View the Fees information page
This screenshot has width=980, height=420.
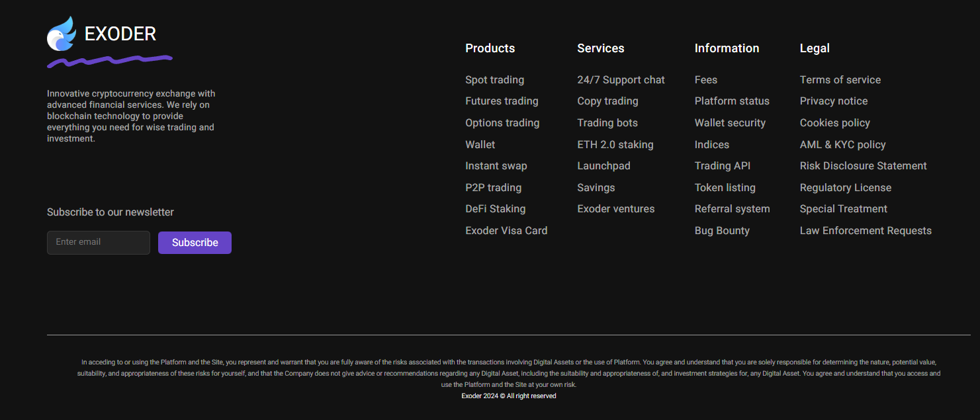click(705, 80)
